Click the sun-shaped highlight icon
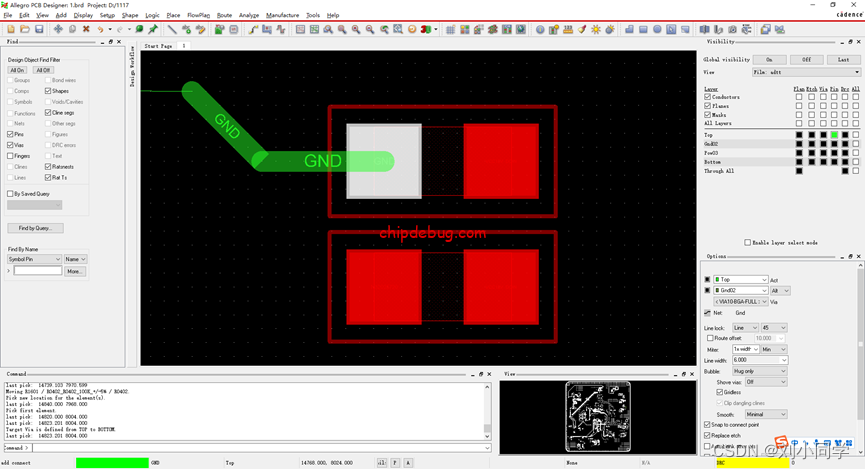This screenshot has height=469, width=865. tap(596, 29)
